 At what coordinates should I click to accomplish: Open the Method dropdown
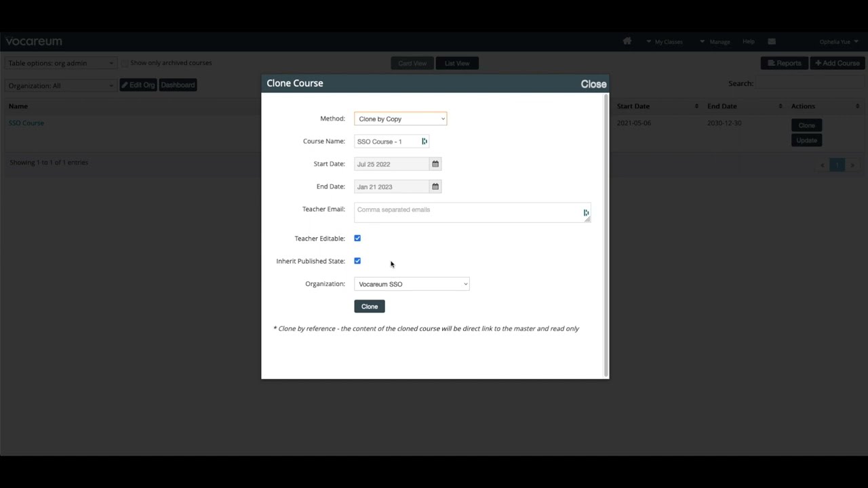tap(400, 119)
